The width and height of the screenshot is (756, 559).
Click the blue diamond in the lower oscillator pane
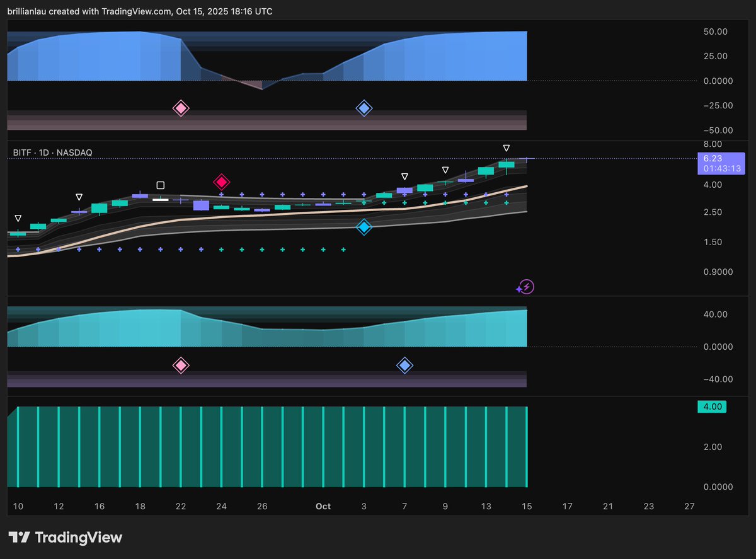pyautogui.click(x=405, y=365)
